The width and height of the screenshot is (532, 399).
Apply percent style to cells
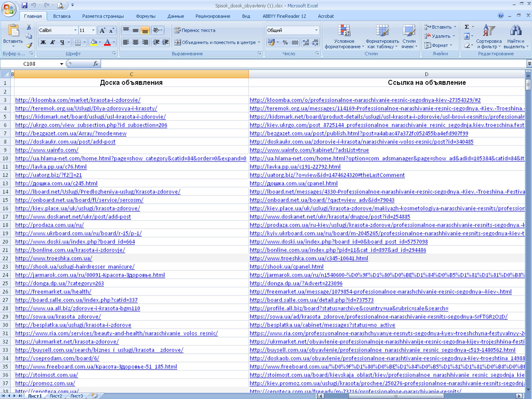coord(285,43)
